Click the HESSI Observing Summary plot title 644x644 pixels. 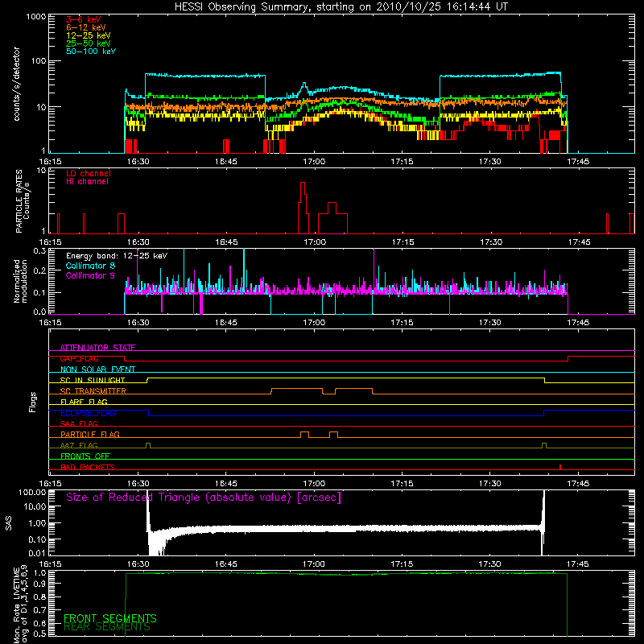(x=341, y=6)
